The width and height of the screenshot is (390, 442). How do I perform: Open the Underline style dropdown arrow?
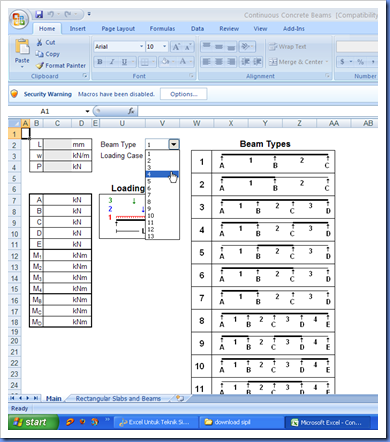133,62
